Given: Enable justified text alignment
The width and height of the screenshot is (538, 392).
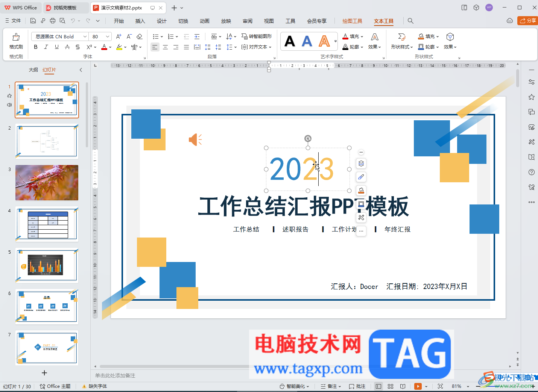Looking at the screenshot, I should point(186,47).
